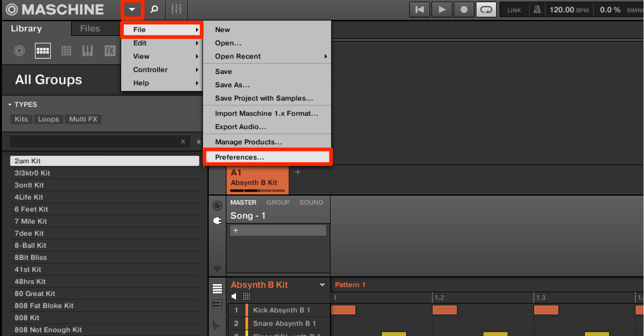Image resolution: width=644 pixels, height=336 pixels.
Task: Switch to the Library tab
Action: 26,29
